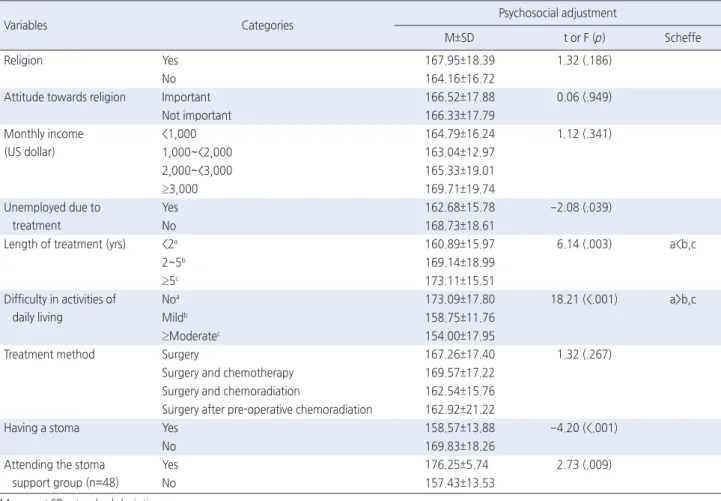Select value 158.57±13.88
721x501 pixels.
click(x=460, y=428)
